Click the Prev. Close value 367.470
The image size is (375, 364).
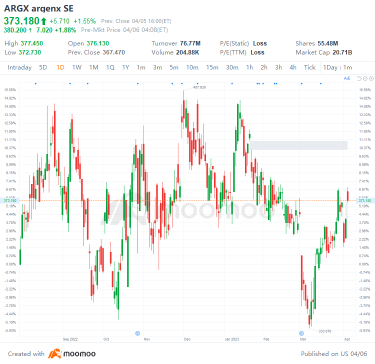pyautogui.click(x=114, y=53)
